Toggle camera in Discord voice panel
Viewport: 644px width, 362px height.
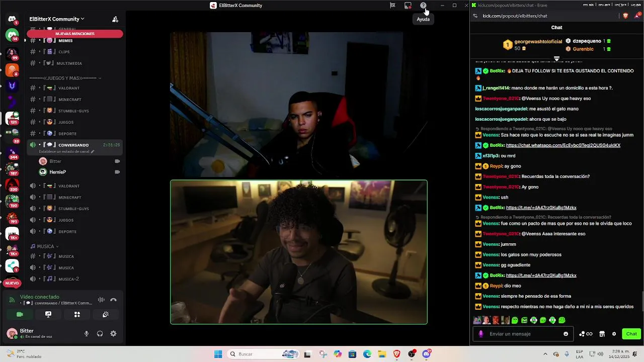click(x=20, y=314)
